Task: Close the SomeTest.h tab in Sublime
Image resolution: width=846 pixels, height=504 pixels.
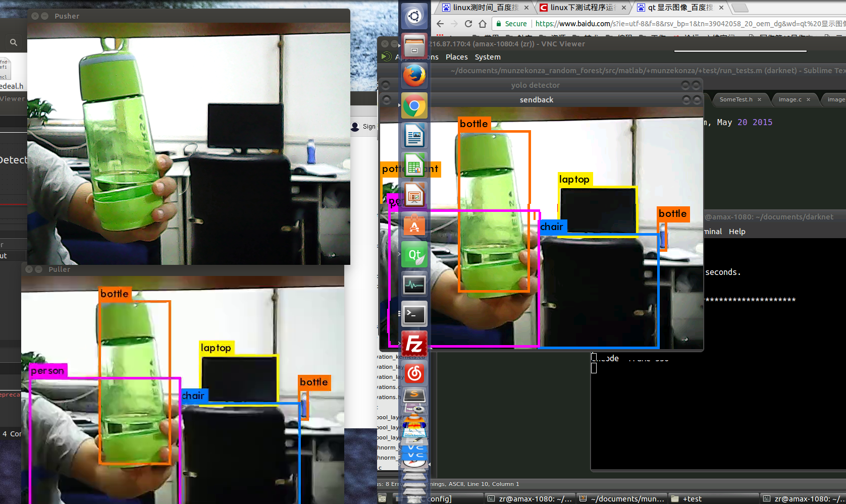Action: 759,99
